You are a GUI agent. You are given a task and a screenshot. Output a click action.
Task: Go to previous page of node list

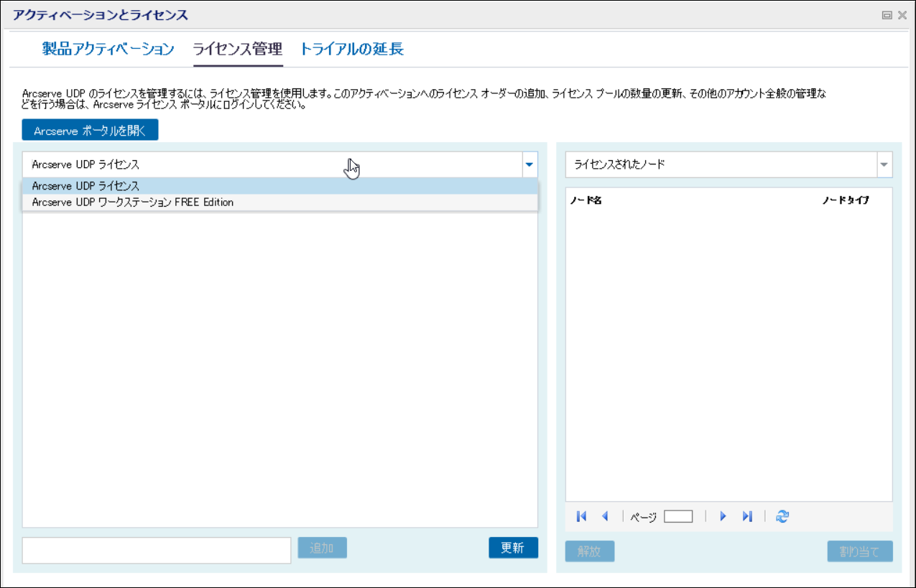tap(605, 516)
